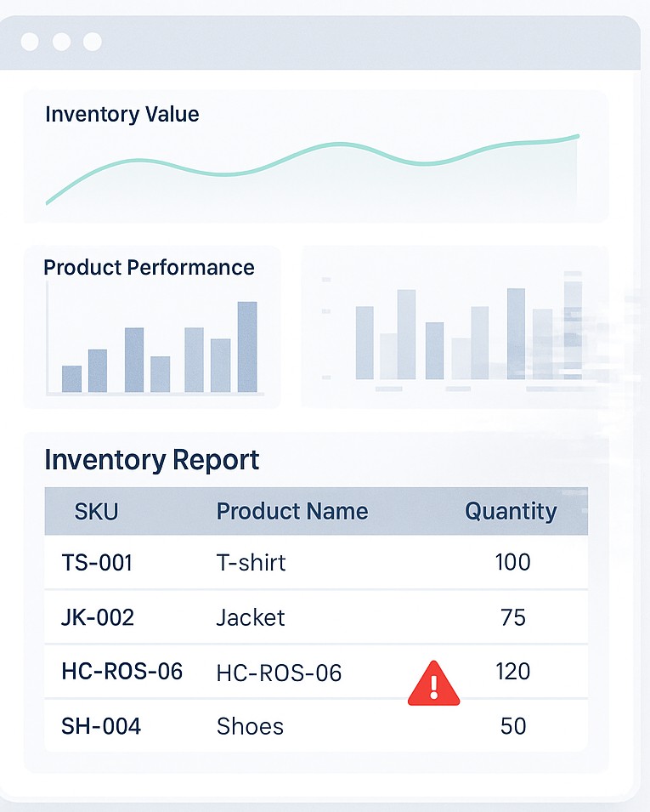This screenshot has width=650, height=812.
Task: Click the blurred bar chart panel
Action: (455, 327)
